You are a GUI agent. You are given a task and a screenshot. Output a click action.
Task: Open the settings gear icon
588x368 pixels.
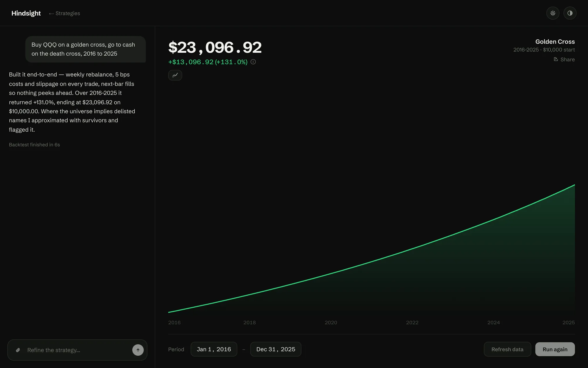[x=553, y=13]
